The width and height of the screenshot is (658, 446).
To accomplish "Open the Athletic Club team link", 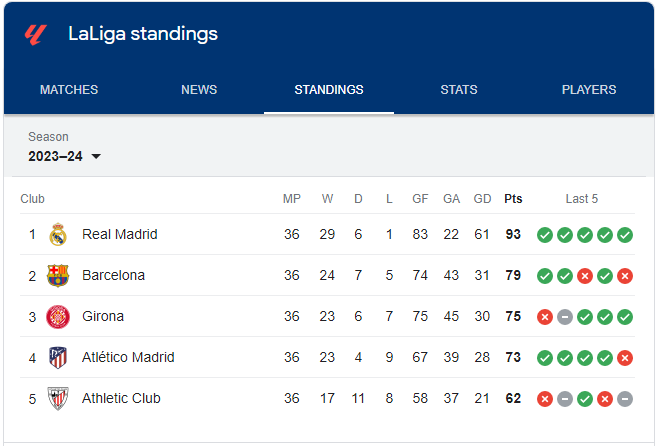I will [x=121, y=398].
